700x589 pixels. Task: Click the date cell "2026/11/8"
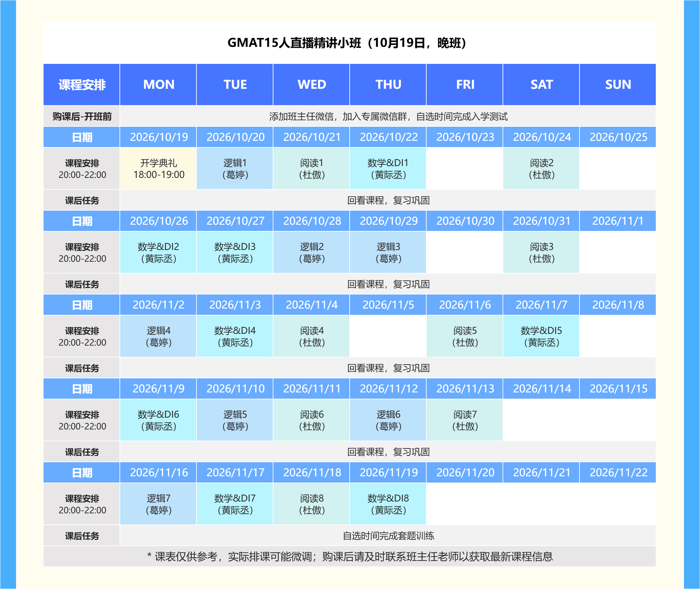click(618, 305)
